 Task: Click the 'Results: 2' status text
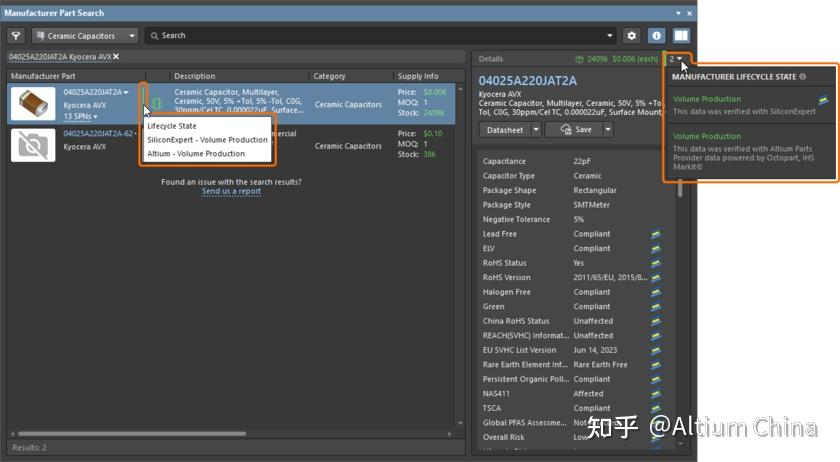pos(29,448)
